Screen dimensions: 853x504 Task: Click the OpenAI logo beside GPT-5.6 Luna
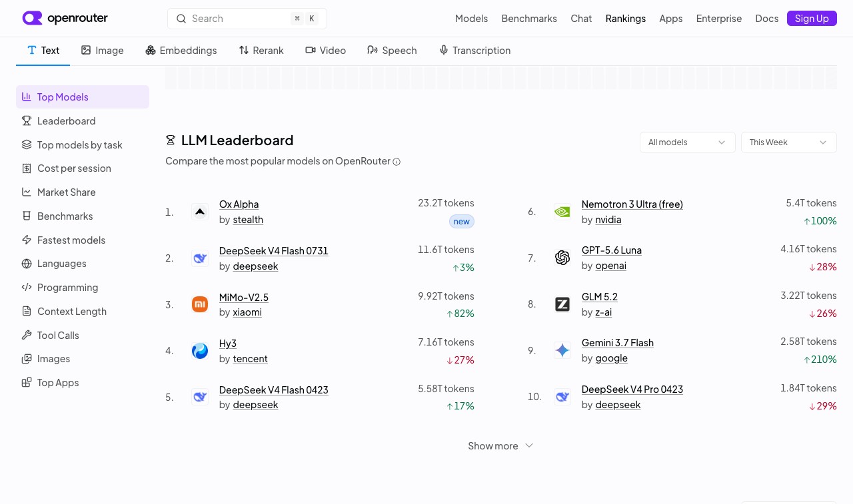(x=562, y=258)
